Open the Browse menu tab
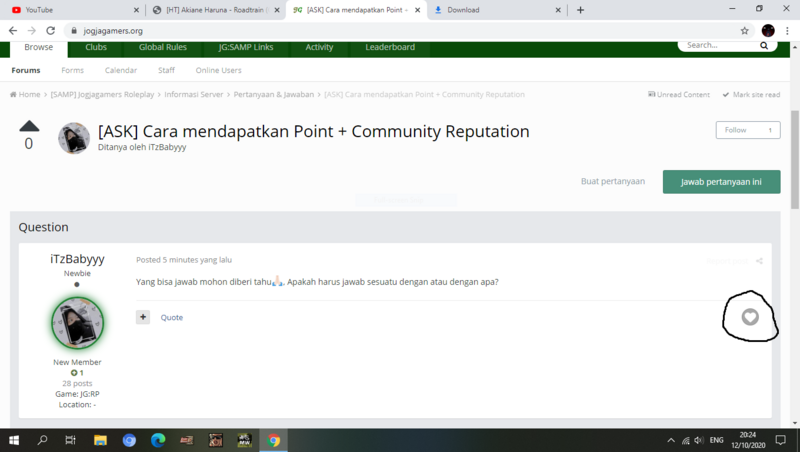Screen dimensions: 800x452 coord(39,47)
